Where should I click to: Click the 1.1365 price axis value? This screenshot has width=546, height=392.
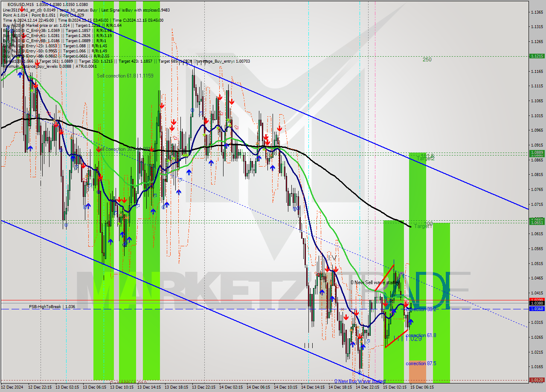coord(536,12)
